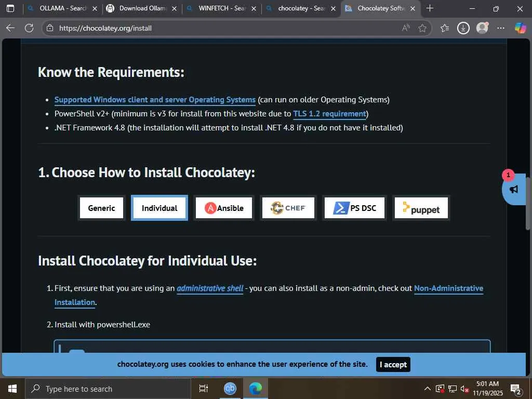
Task: Open the browser profile avatar
Action: (482, 28)
